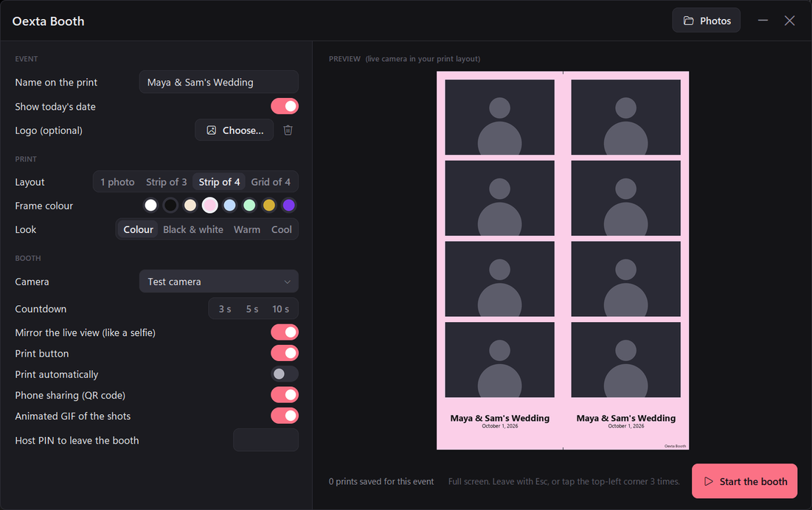The height and width of the screenshot is (510, 812).
Task: Disable Phone sharing QR code
Action: point(285,395)
